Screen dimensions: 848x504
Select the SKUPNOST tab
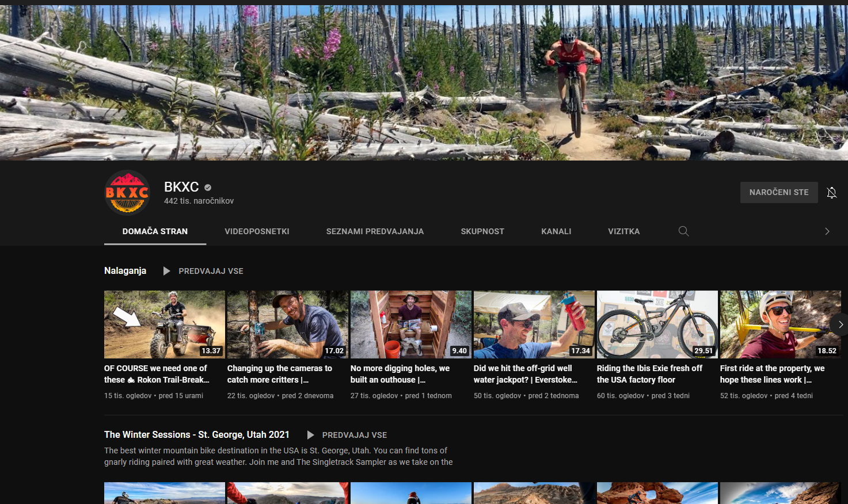[482, 231]
